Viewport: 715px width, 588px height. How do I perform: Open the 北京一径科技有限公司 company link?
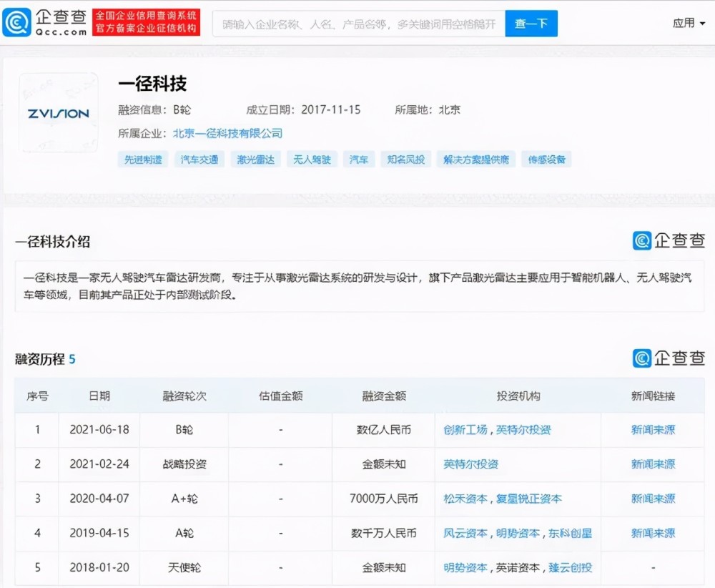click(227, 133)
